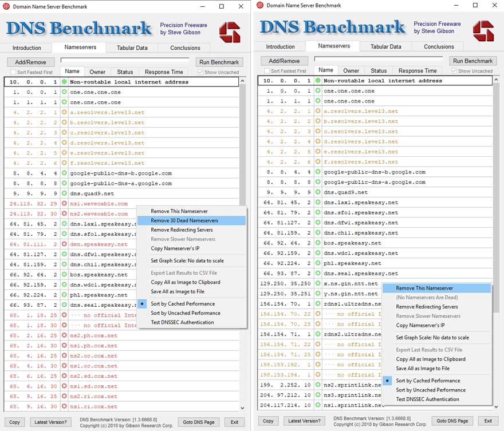504x431 pixels.
Task: Click scroll down arrow of right nameserver list
Action: pos(496,406)
